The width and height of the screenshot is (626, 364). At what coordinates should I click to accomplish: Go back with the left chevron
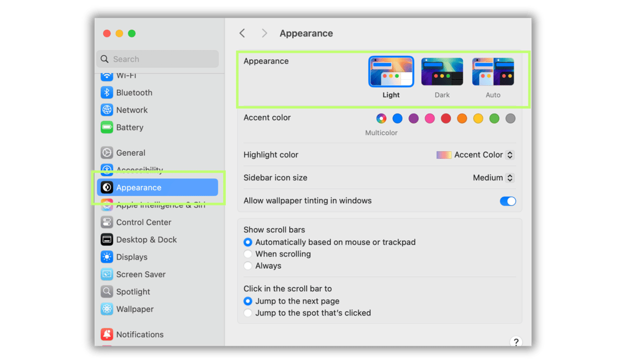pyautogui.click(x=242, y=33)
